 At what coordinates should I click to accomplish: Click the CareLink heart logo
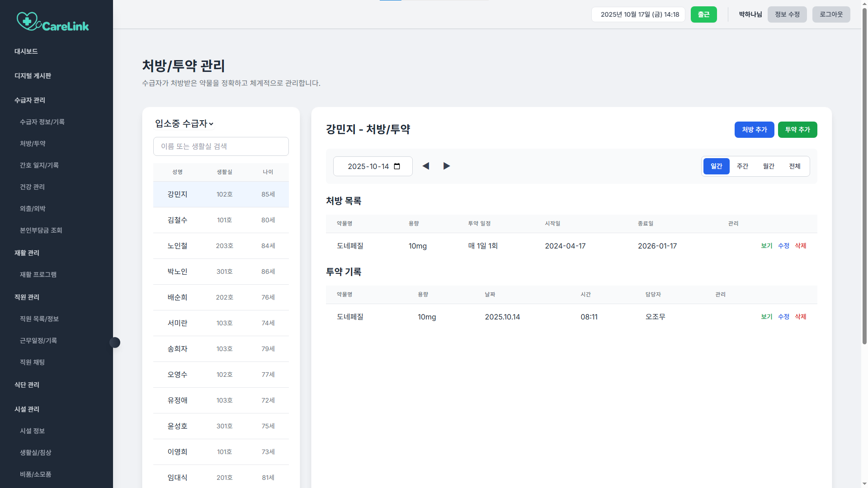[53, 21]
